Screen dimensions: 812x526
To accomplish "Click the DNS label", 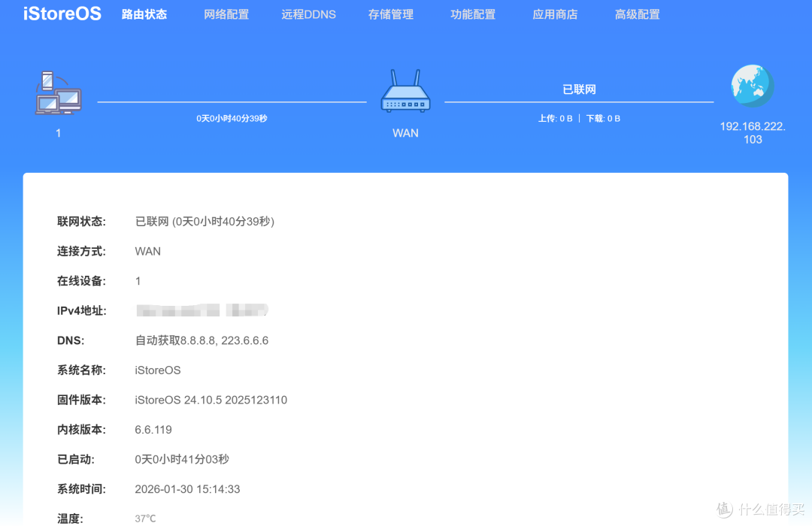I will tap(71, 340).
